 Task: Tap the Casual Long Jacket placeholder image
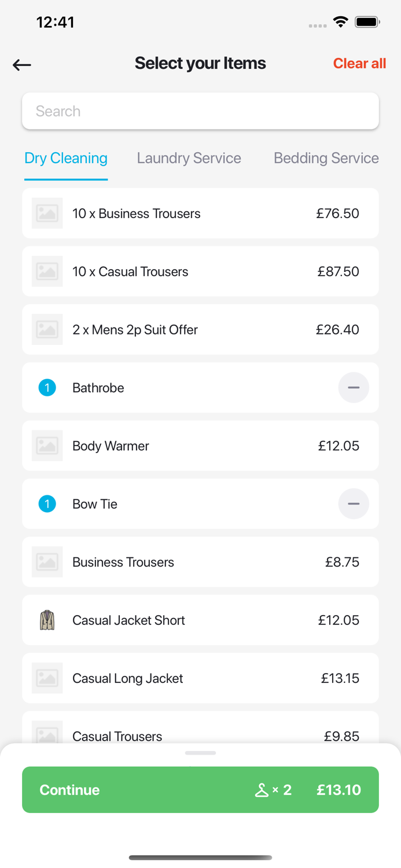[47, 678]
